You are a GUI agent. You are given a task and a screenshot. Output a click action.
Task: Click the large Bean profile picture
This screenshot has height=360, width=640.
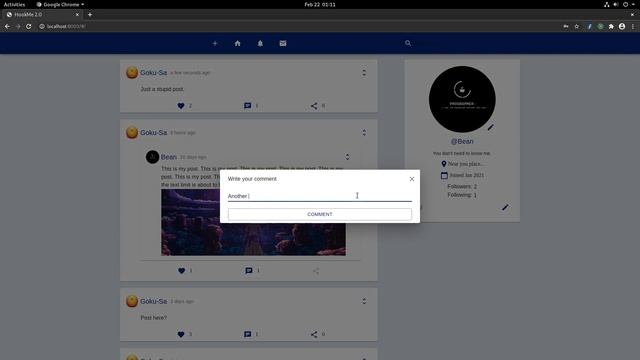coord(462,99)
